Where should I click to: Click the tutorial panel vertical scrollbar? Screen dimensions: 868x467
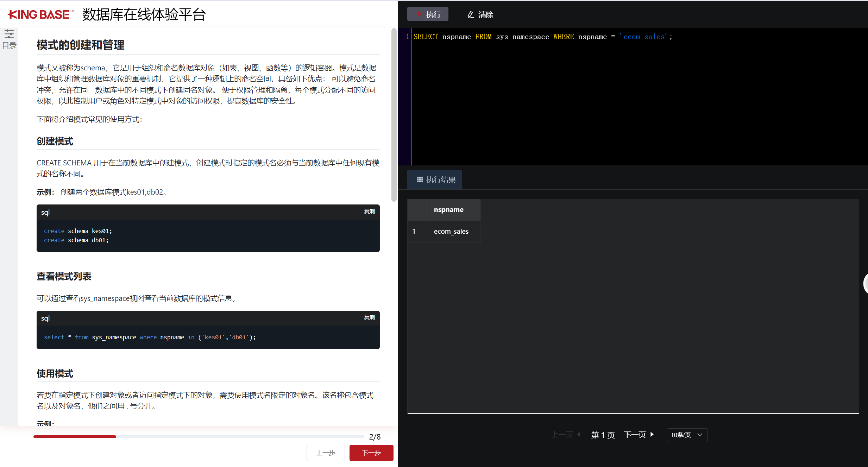pos(394,115)
